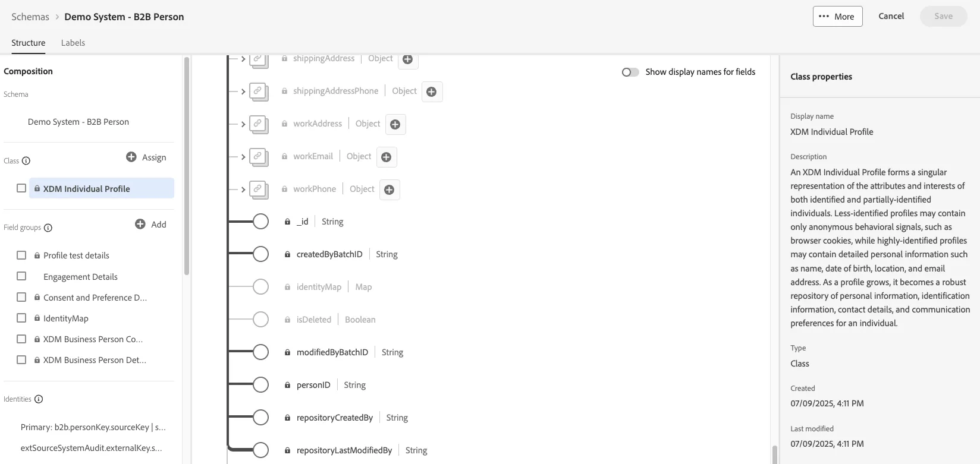Select the repositoryCreatedBy field
The height and width of the screenshot is (464, 980).
click(x=335, y=418)
